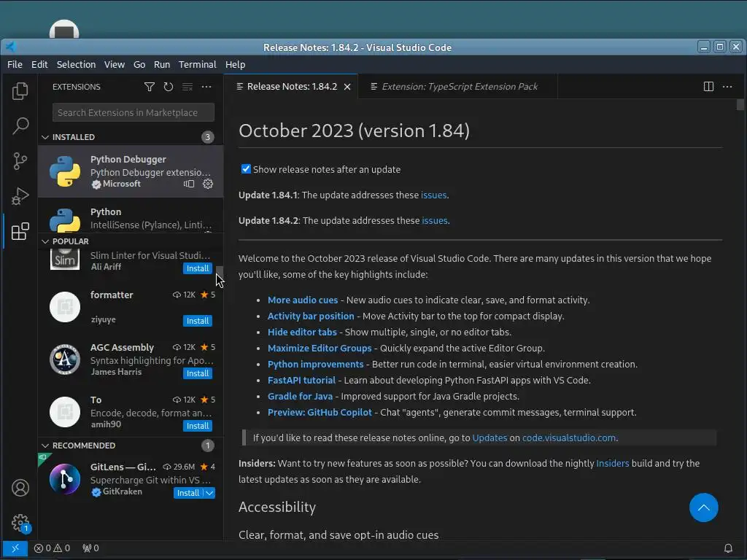Viewport: 747px width, 560px height.
Task: Switch to TypeScript Extension Pack tab
Action: point(460,87)
